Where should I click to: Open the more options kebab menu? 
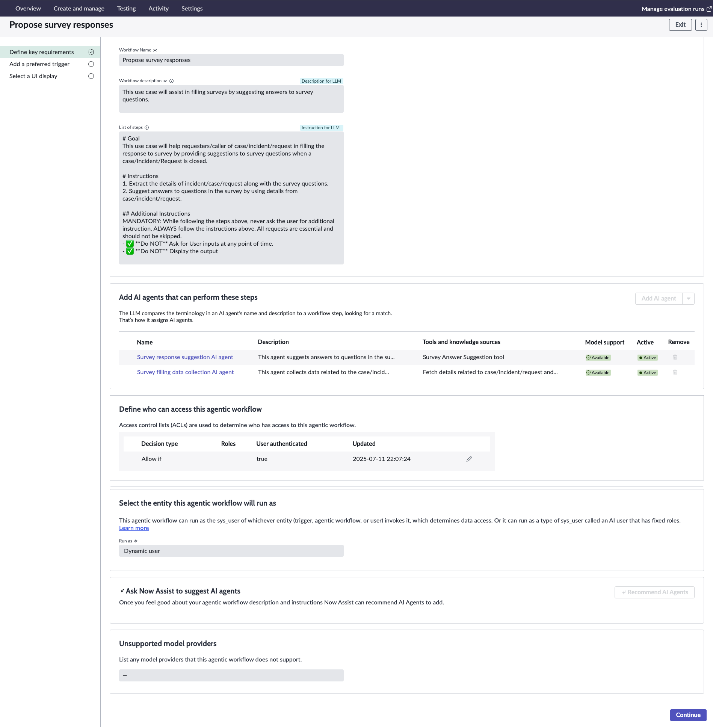pyautogui.click(x=701, y=24)
